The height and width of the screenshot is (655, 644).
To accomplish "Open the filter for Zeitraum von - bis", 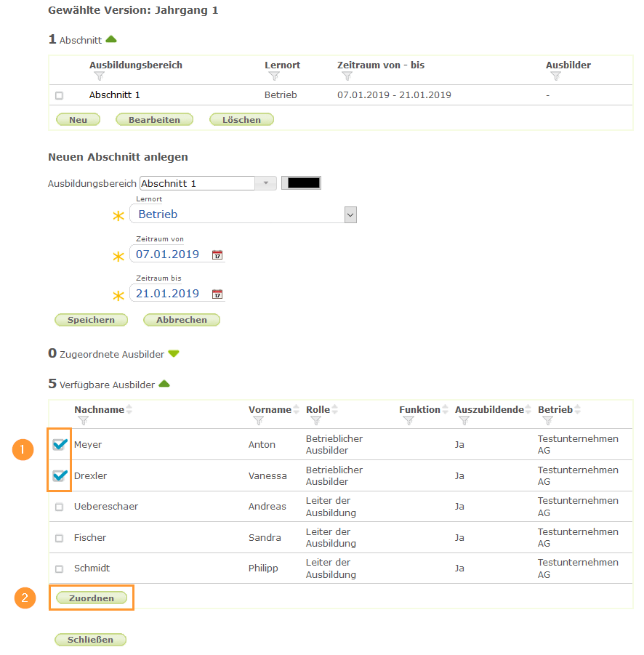I will pos(347,76).
